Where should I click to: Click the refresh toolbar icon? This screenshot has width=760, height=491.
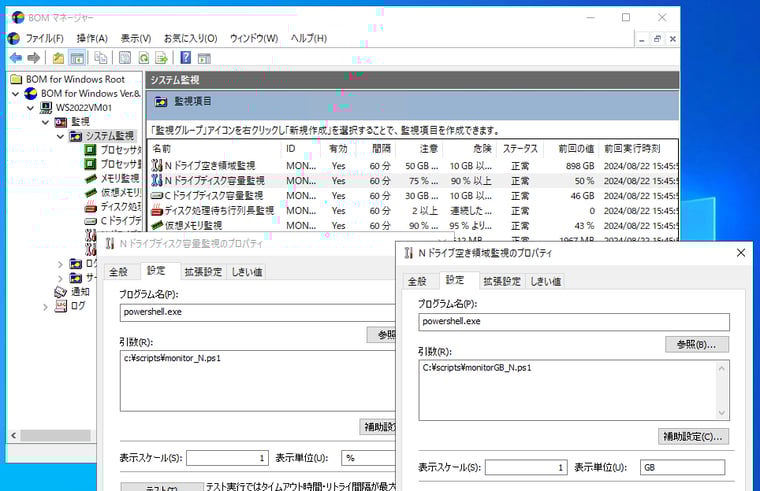(x=143, y=58)
